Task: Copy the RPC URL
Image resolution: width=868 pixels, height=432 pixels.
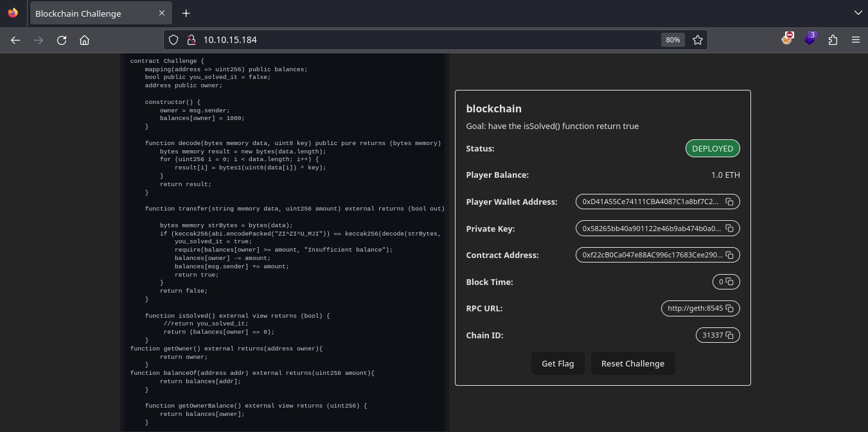Action: coord(729,309)
